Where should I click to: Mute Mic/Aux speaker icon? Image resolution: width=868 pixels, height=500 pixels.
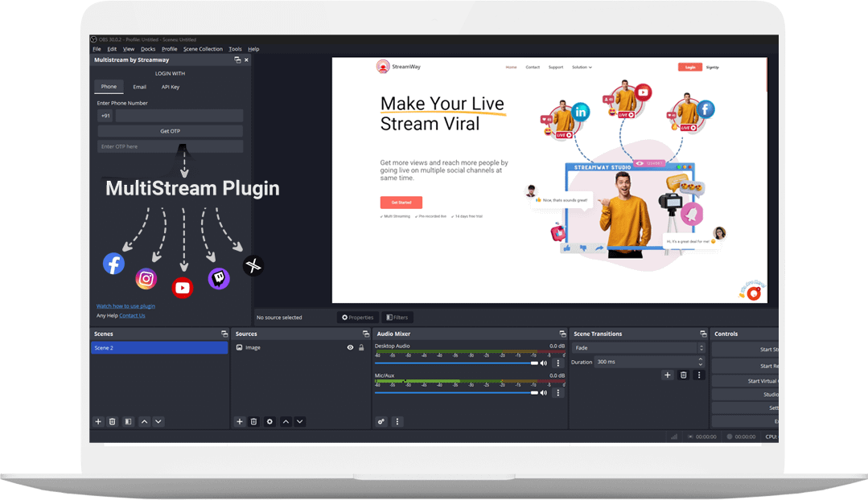pyautogui.click(x=544, y=393)
